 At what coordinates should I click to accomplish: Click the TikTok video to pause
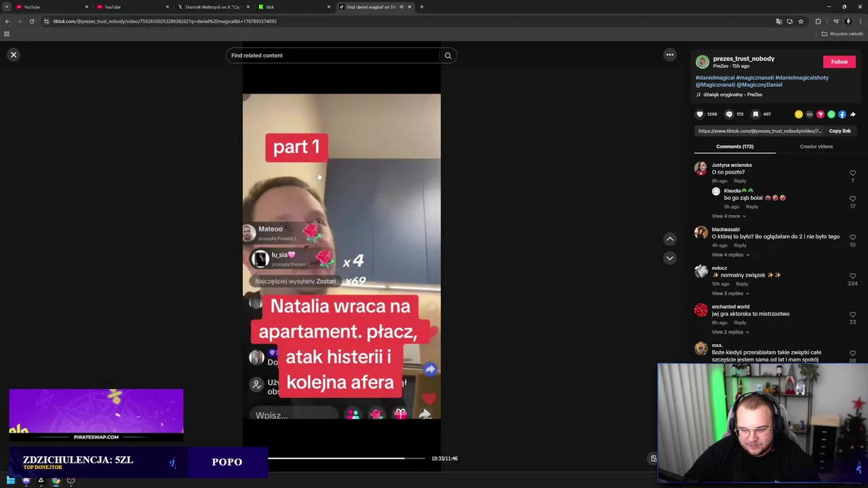tap(342, 256)
